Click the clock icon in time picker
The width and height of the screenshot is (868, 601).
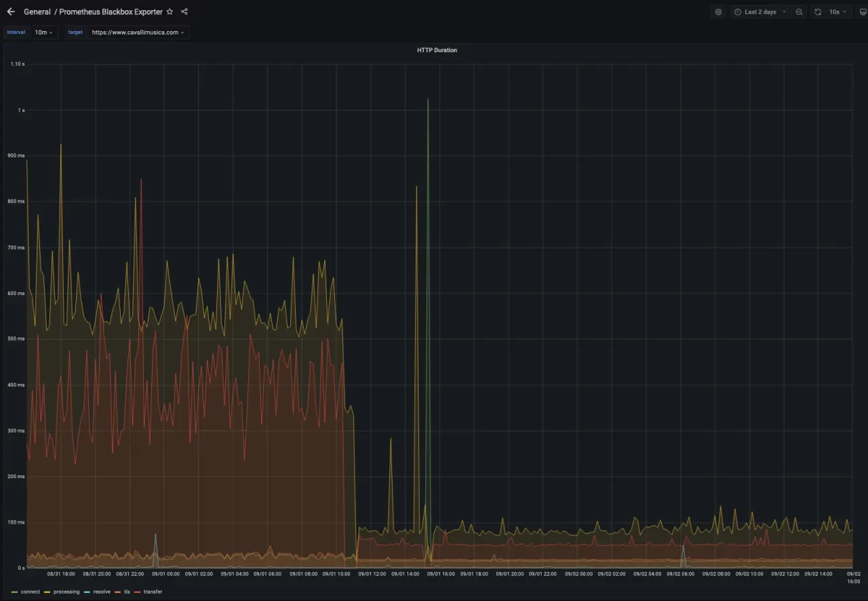[737, 12]
